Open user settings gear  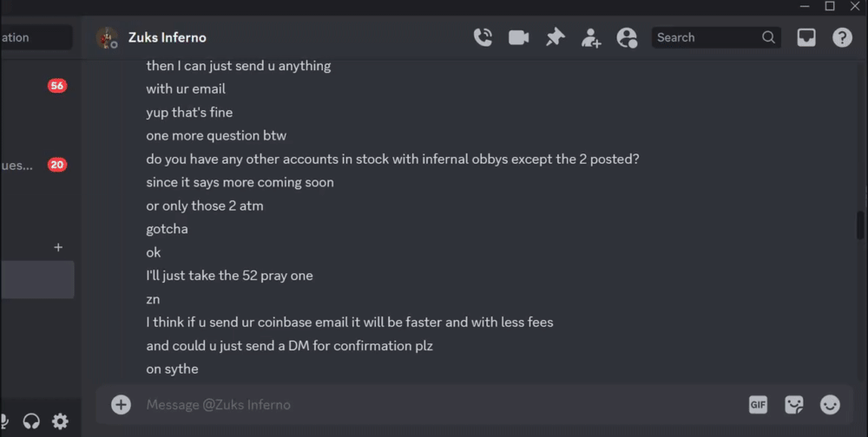(x=60, y=421)
